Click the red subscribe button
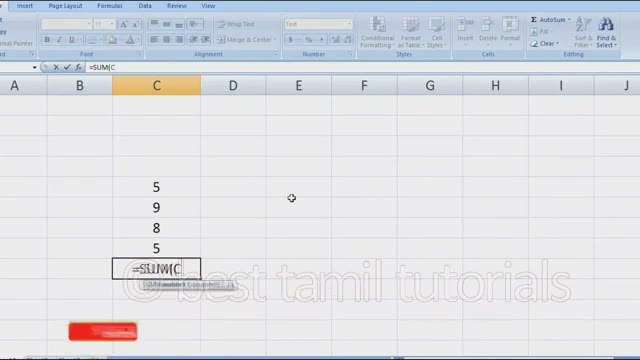 (103, 331)
